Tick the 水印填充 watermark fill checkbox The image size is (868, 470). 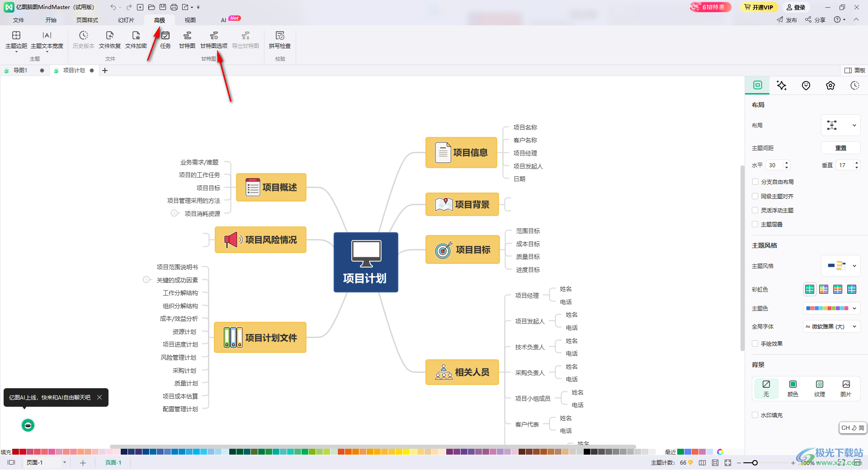click(x=755, y=415)
